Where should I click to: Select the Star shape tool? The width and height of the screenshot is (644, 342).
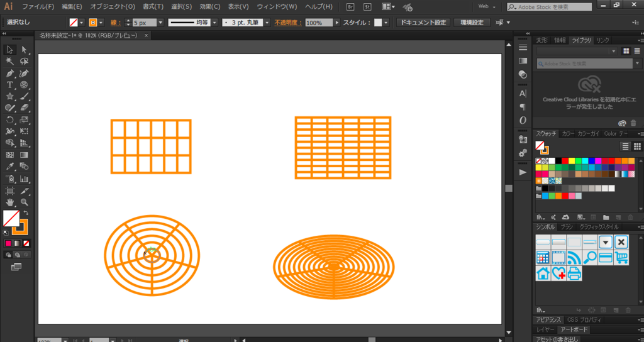pos(10,96)
